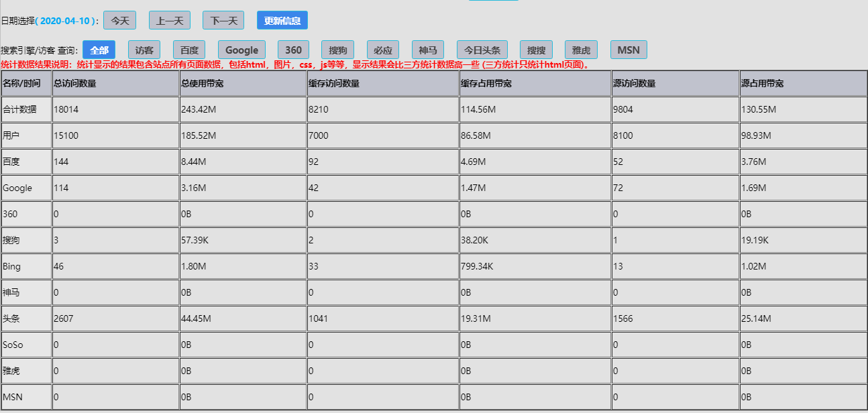The height and width of the screenshot is (413, 868).
Task: Filter results by 雅虎
Action: click(581, 50)
